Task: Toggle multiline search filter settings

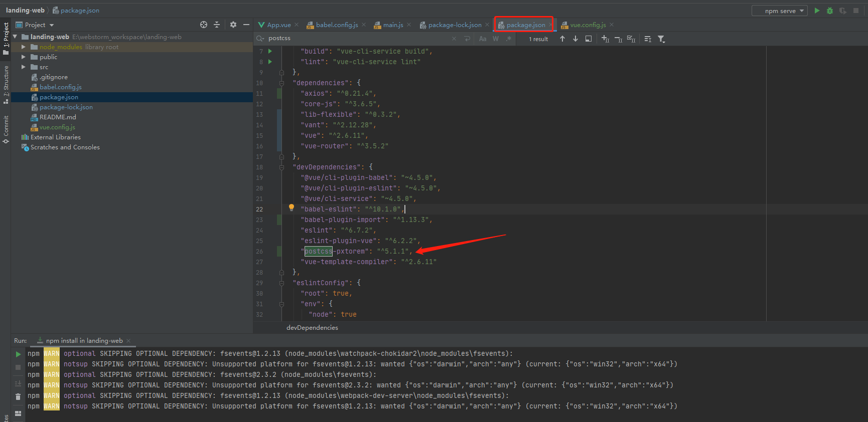Action: pyautogui.click(x=648, y=39)
